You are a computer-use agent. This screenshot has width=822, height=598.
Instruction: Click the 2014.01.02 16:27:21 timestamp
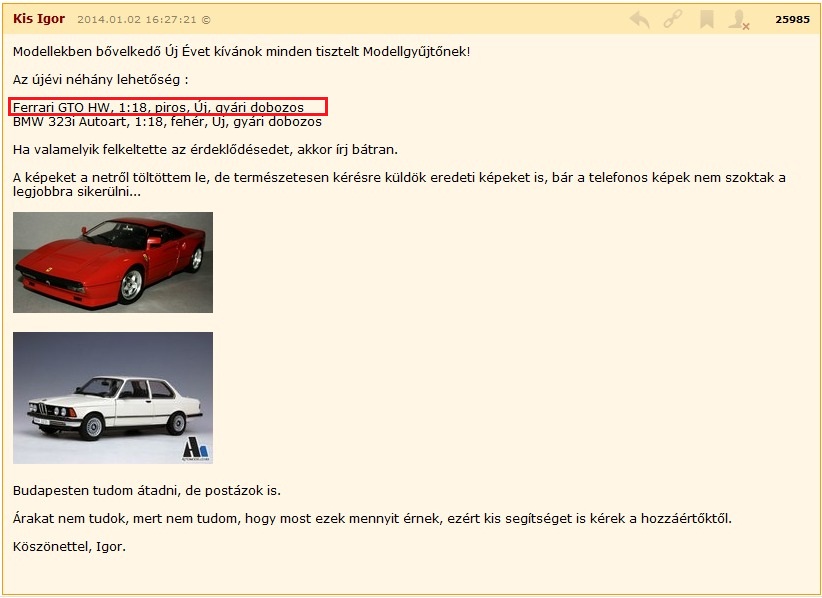[136, 20]
